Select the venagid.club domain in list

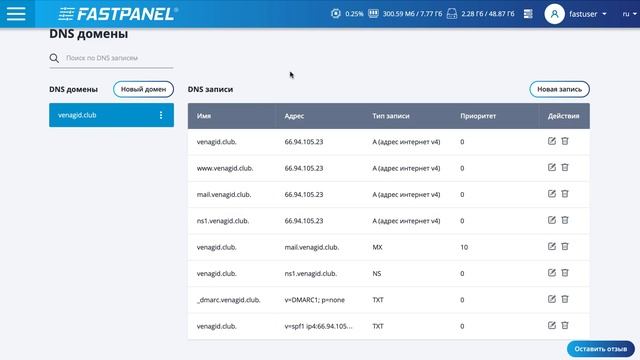(x=111, y=115)
